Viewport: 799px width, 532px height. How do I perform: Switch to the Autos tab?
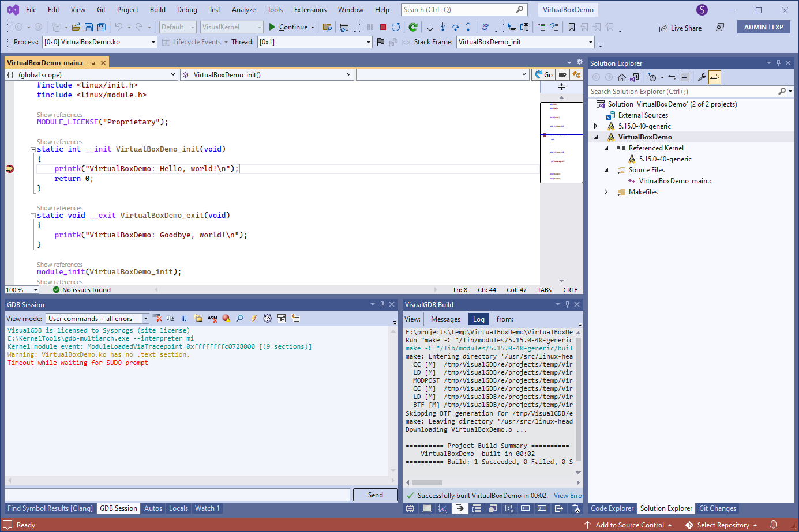(153, 508)
